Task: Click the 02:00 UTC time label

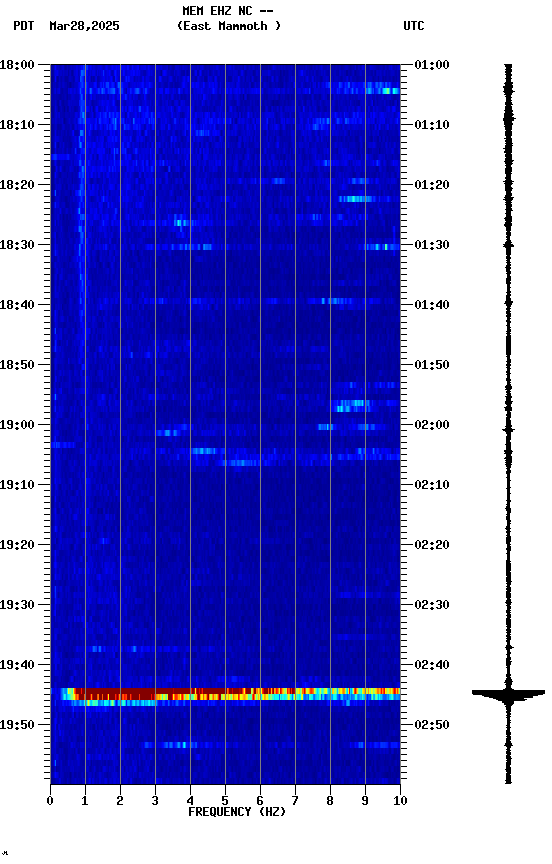Action: point(432,425)
